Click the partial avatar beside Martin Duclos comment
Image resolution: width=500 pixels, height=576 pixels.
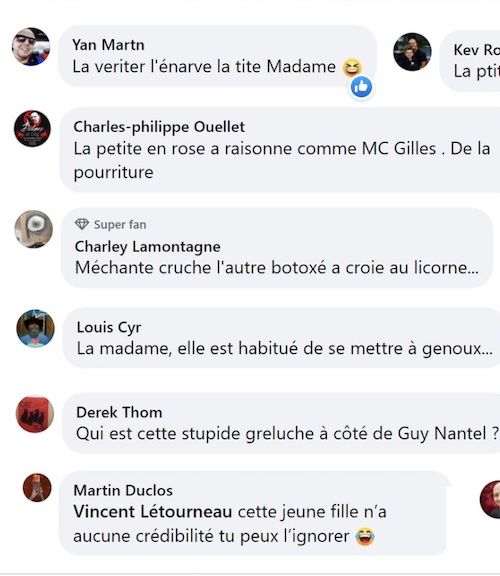490,500
